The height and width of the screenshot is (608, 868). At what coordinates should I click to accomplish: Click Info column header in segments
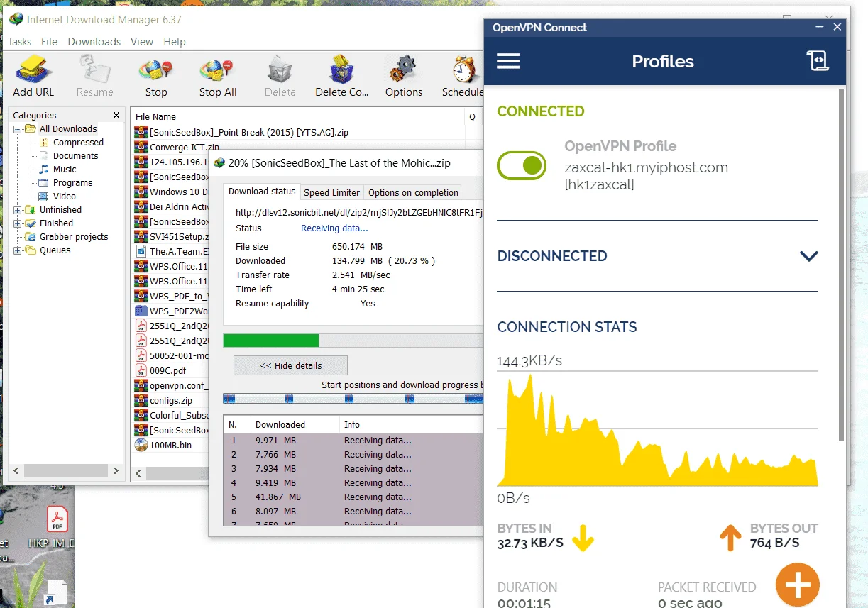(412, 424)
